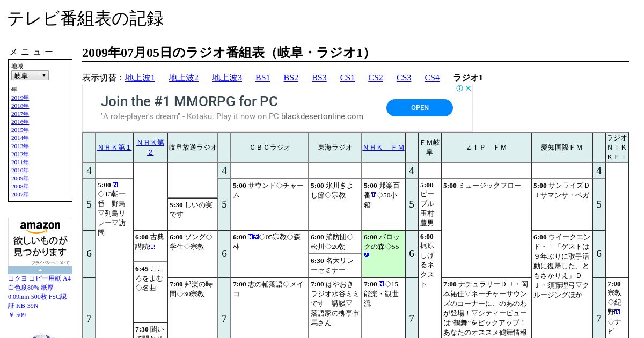
Task: Select the 2019年 year link
Action: tap(20, 98)
